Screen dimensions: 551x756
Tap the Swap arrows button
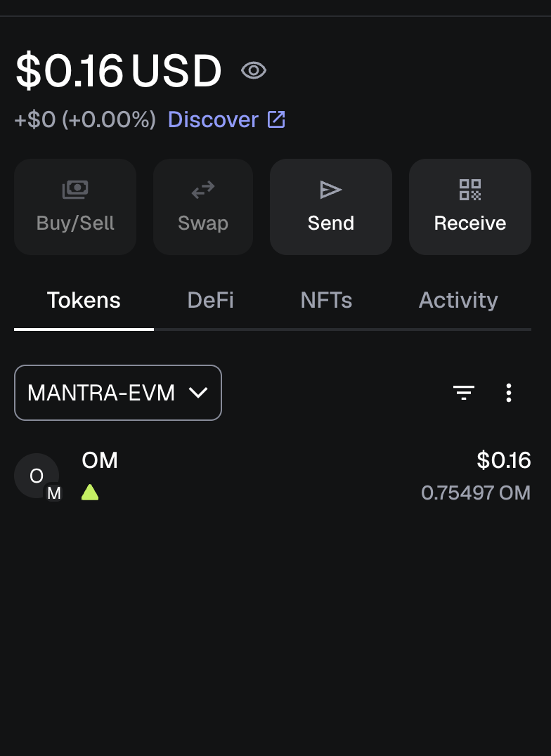click(203, 207)
